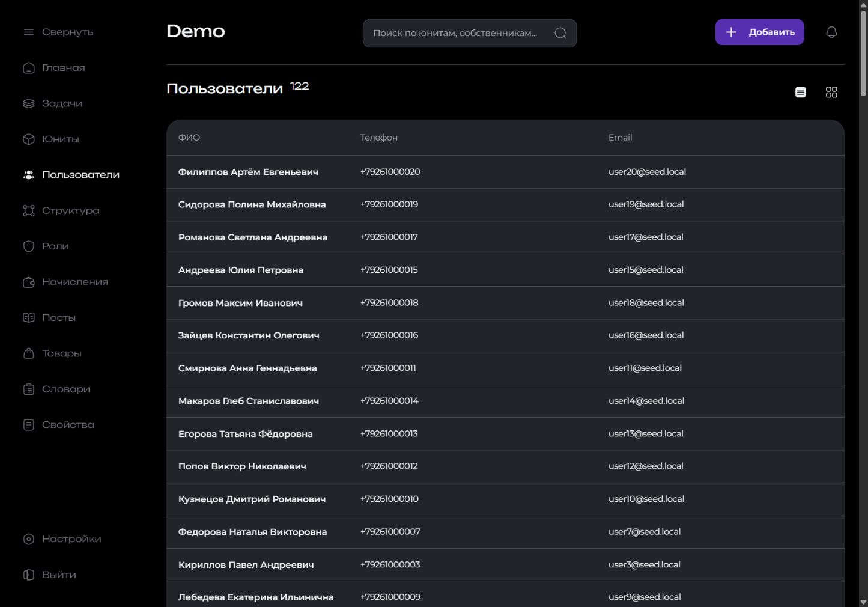Screen dimensions: 868x607
Task: Click the Пользователи people icon
Action: 28,175
